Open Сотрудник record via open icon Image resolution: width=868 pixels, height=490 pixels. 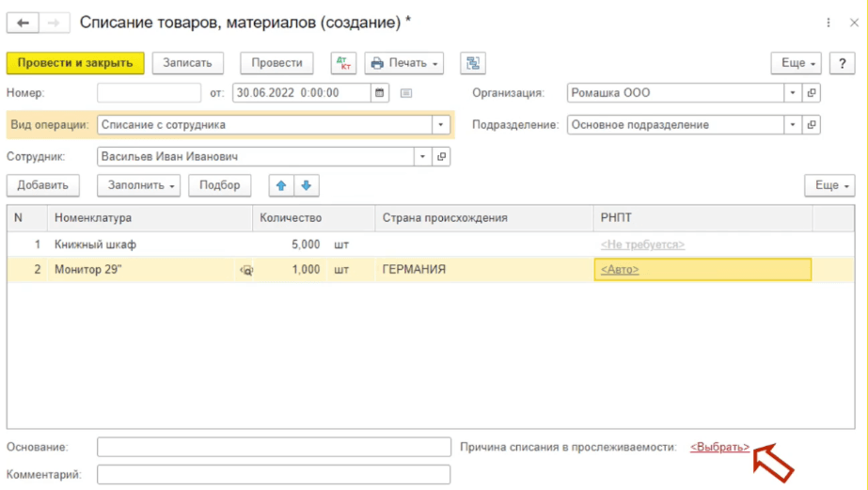441,157
